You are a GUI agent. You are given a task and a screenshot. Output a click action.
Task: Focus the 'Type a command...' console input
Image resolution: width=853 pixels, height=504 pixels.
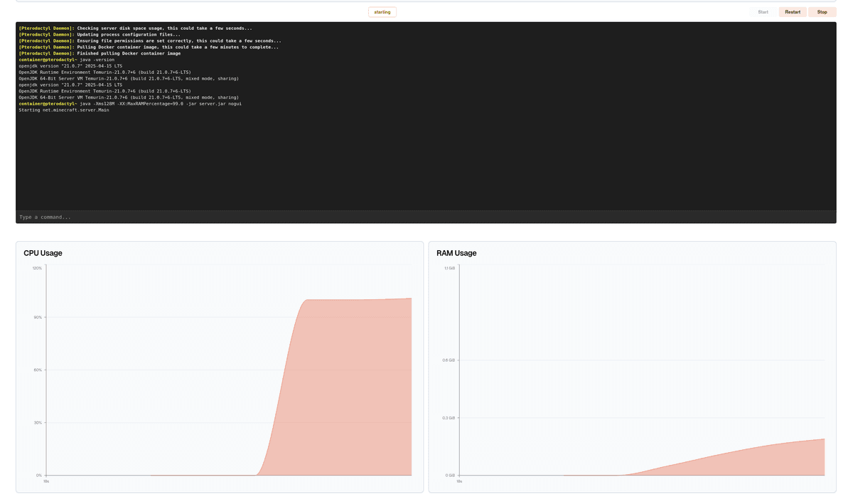tap(426, 217)
